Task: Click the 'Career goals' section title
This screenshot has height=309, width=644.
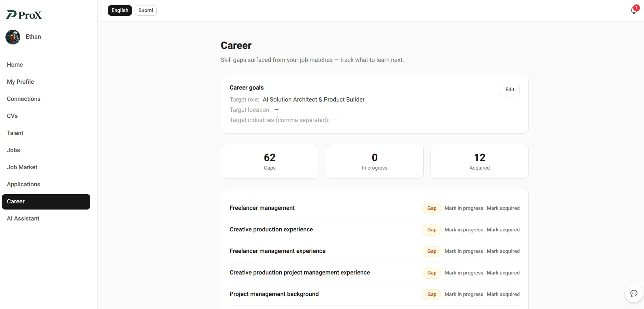Action: click(247, 88)
